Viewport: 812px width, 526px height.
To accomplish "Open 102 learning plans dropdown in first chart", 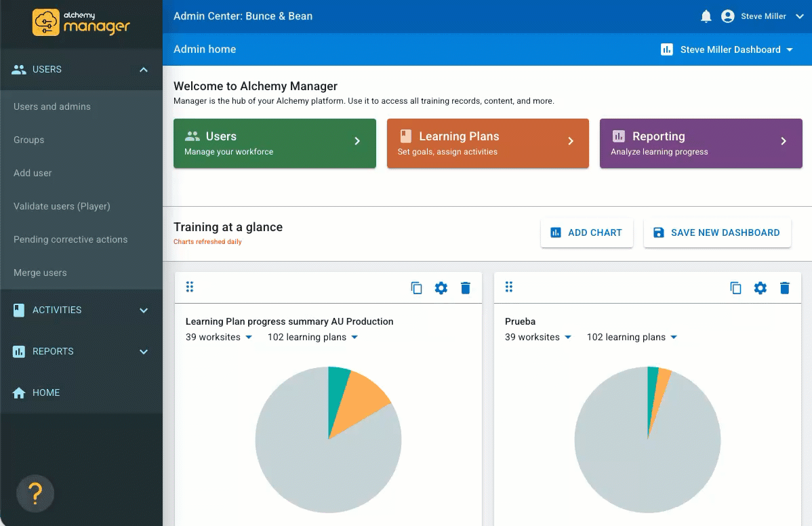I will [312, 337].
